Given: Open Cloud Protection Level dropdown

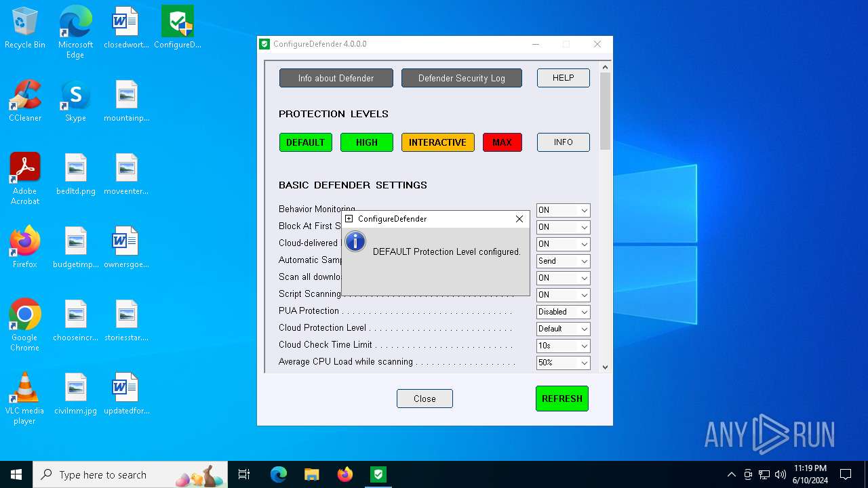Looking at the screenshot, I should point(563,329).
